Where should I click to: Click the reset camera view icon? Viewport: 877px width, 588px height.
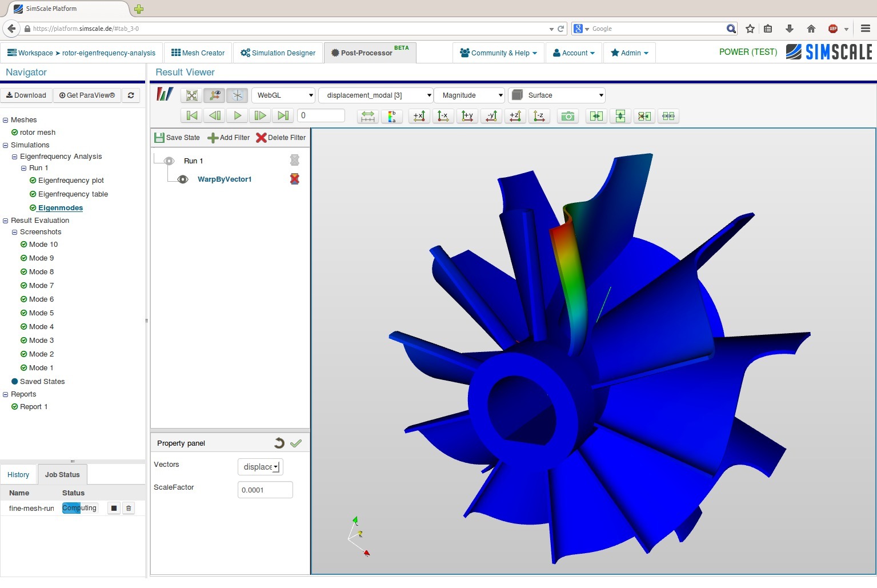pos(192,95)
